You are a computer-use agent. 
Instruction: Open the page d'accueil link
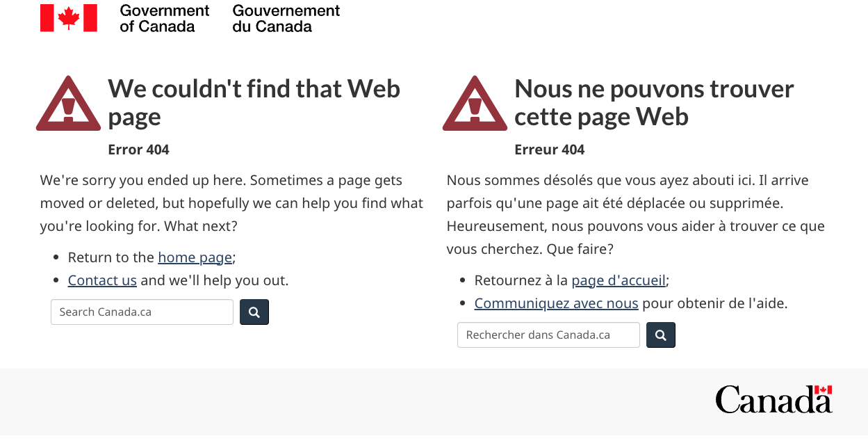618,280
